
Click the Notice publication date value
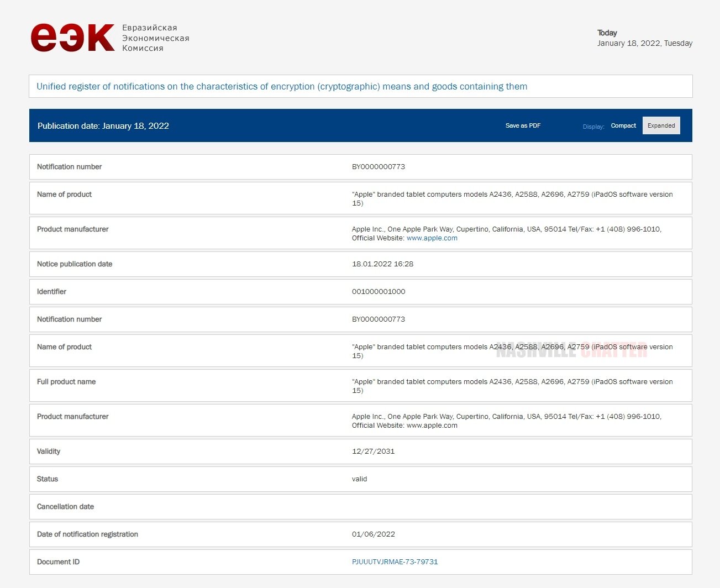[x=382, y=264]
